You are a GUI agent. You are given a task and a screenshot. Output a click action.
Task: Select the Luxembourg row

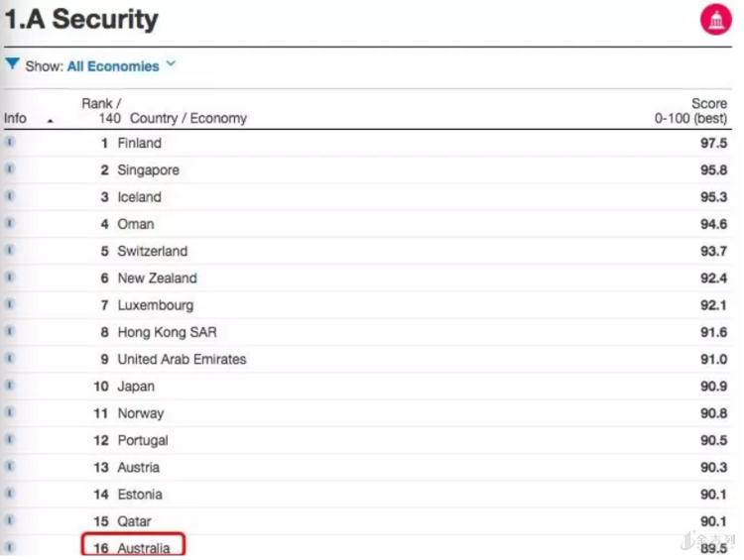tap(156, 305)
